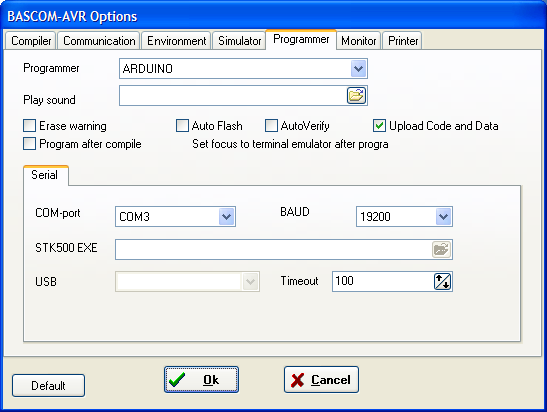Open the Communication tab
This screenshot has width=547, height=412.
pyautogui.click(x=99, y=41)
